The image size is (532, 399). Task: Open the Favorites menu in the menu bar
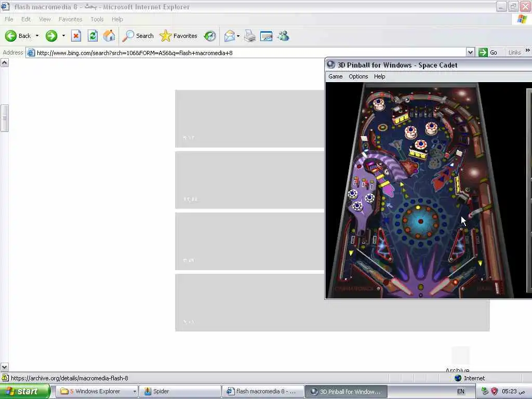70,19
